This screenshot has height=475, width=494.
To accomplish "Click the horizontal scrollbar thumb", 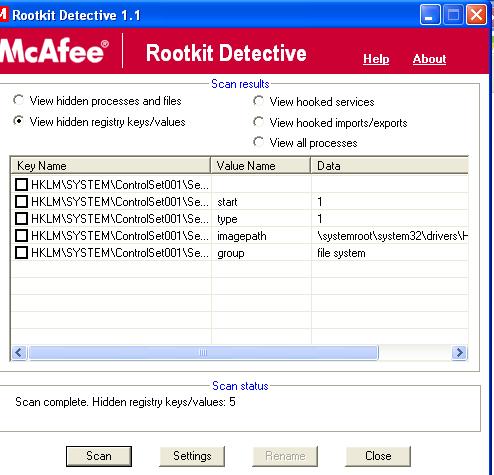I will [203, 352].
